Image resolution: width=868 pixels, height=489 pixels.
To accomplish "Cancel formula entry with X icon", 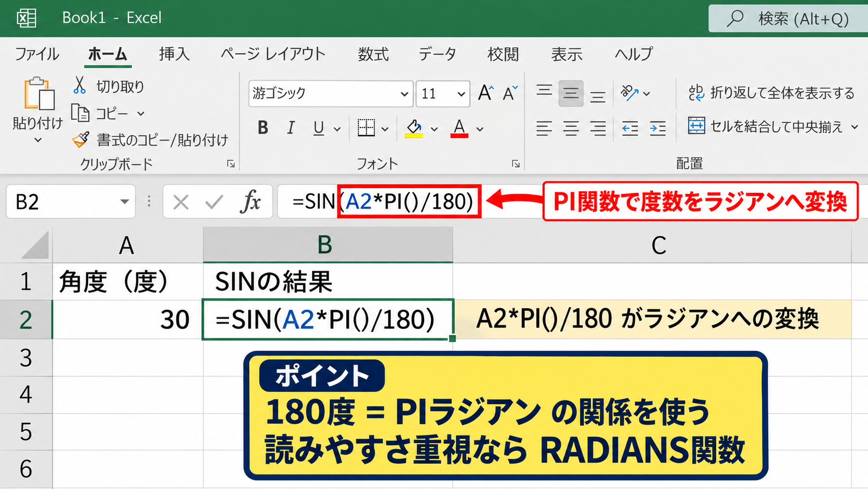I will 181,202.
